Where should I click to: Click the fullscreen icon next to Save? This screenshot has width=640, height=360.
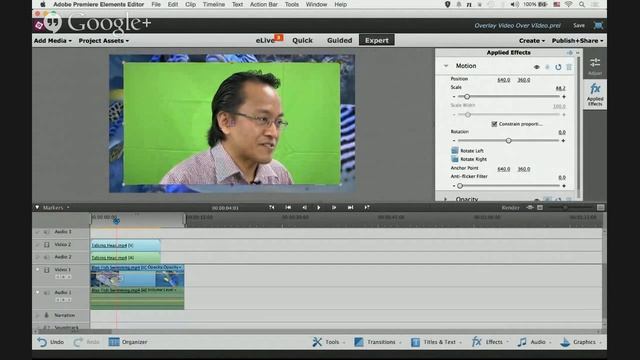(x=598, y=25)
